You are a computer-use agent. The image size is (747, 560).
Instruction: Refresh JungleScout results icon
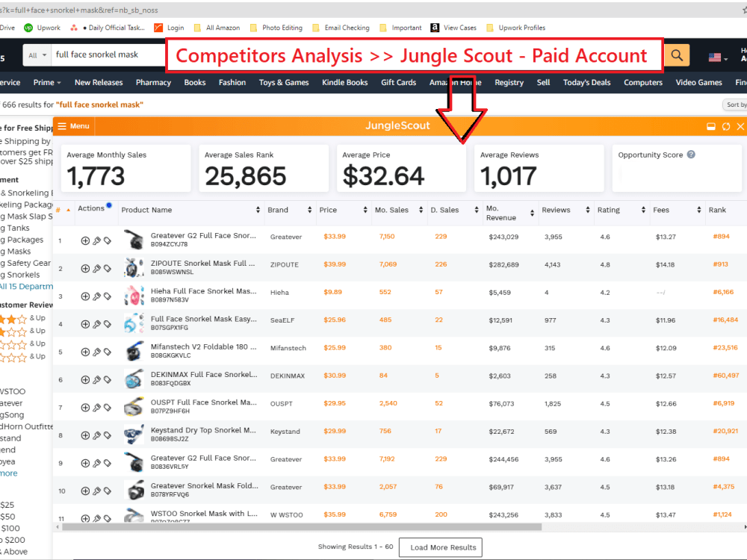726,126
